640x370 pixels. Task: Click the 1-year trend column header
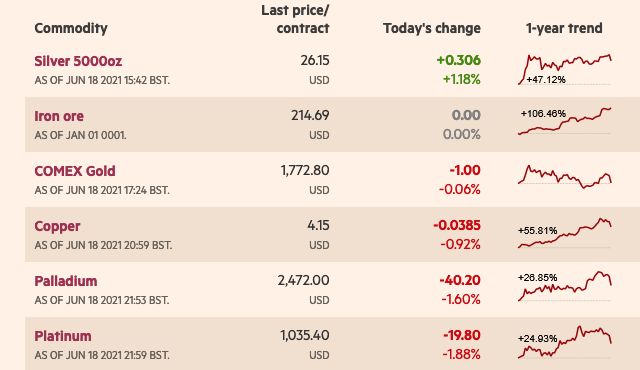click(x=564, y=29)
